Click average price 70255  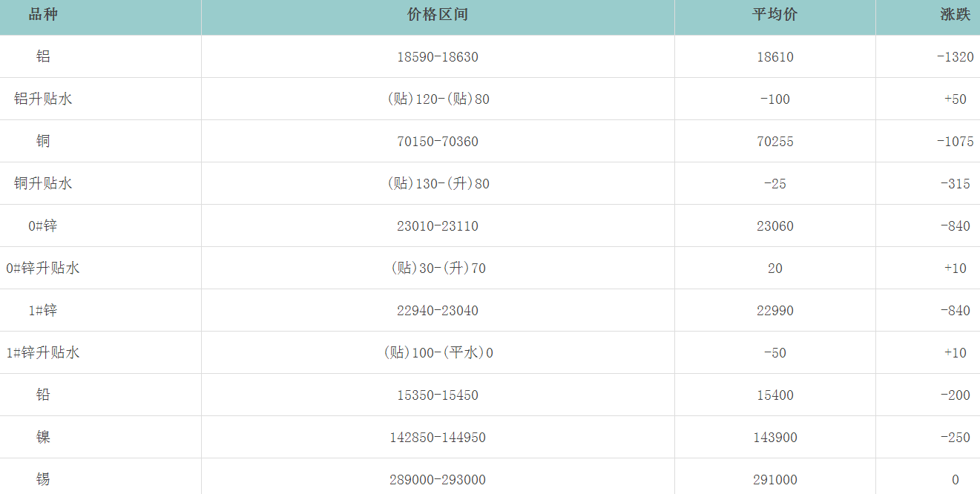pos(775,142)
